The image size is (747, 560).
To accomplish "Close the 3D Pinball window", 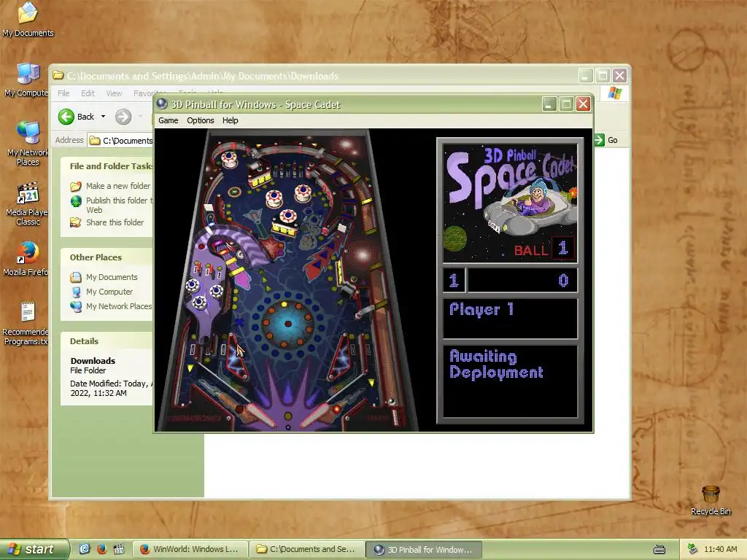I will point(583,104).
